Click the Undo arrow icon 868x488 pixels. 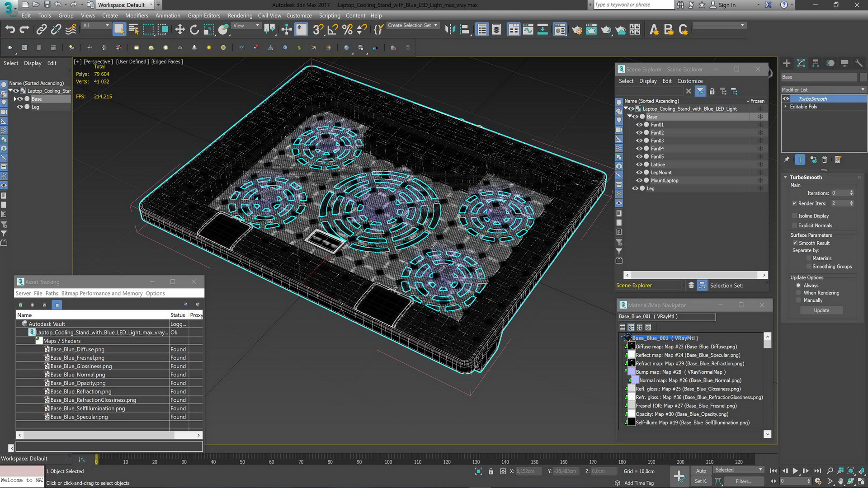pos(10,30)
